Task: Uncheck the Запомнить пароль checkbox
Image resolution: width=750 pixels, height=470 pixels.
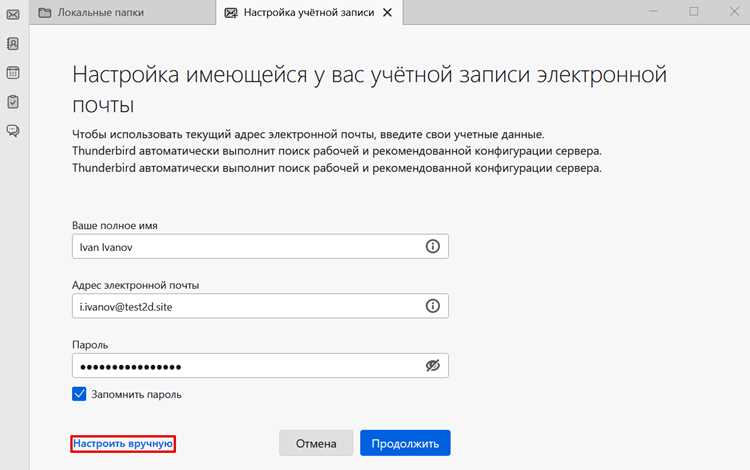Action: coord(79,394)
